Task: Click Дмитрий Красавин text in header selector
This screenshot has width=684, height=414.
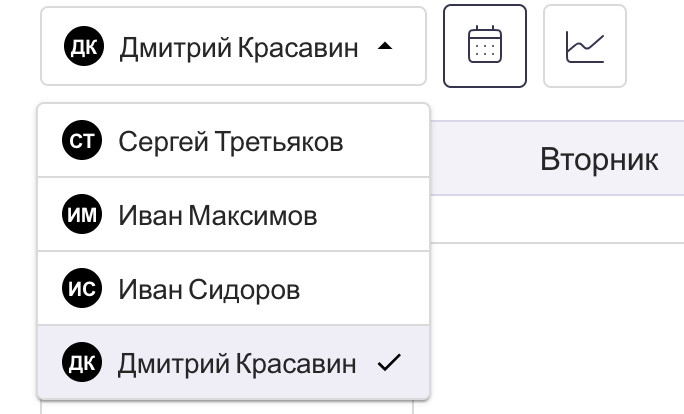Action: coord(238,47)
